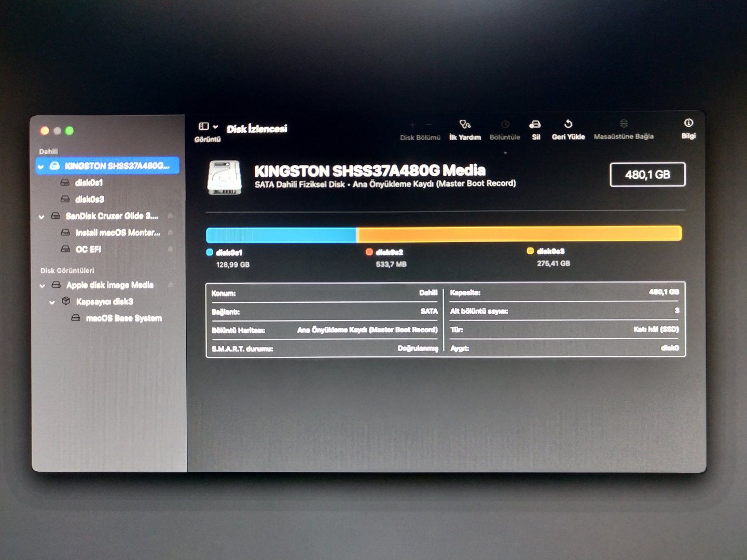
Task: Click the blue disk0s1 segment of partition bar
Action: click(281, 235)
